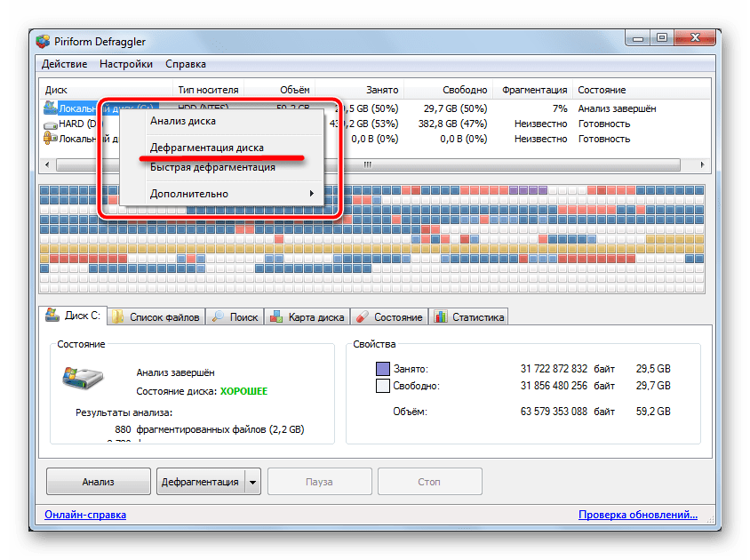Choose Анализ диска from context menu
The width and height of the screenshot is (750, 560).
pyautogui.click(x=221, y=121)
